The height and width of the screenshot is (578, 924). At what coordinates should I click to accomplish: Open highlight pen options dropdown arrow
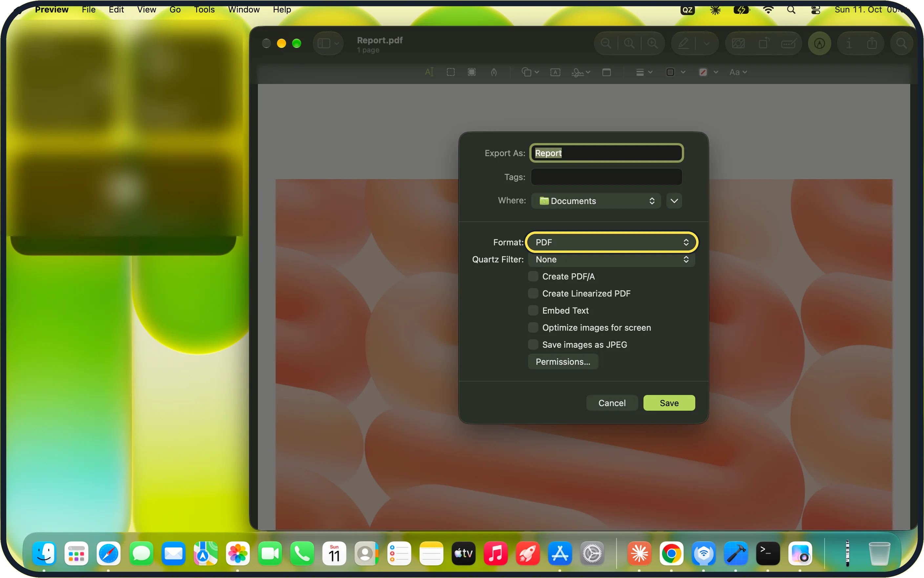tap(706, 43)
